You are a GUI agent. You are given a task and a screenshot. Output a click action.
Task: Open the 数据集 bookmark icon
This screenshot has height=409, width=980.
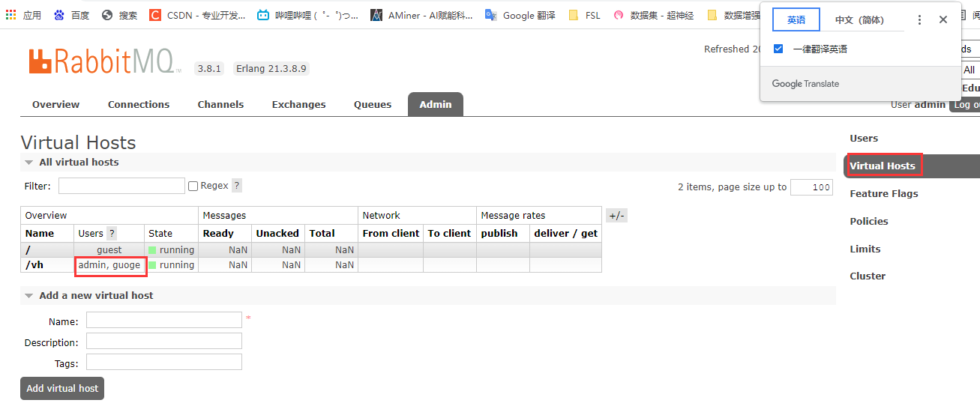(x=619, y=15)
